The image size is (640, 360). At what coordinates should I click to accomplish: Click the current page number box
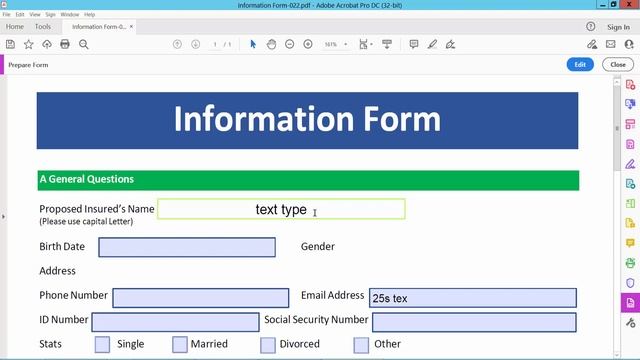(x=215, y=44)
